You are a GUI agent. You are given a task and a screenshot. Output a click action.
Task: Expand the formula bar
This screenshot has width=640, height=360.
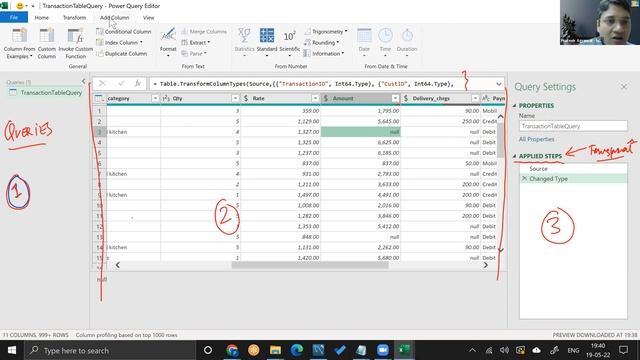(x=499, y=84)
